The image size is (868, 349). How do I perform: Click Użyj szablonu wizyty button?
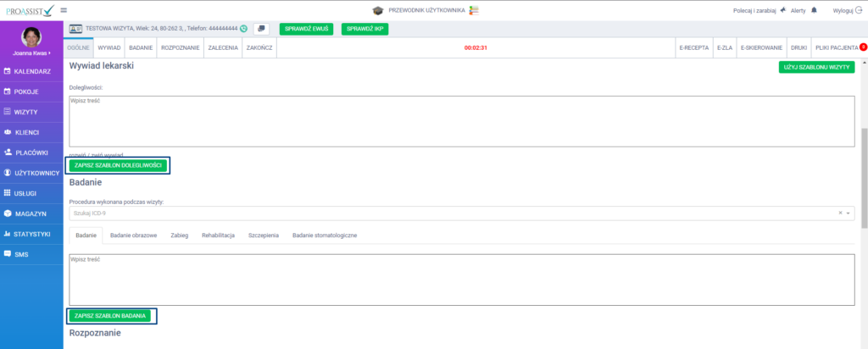[816, 67]
